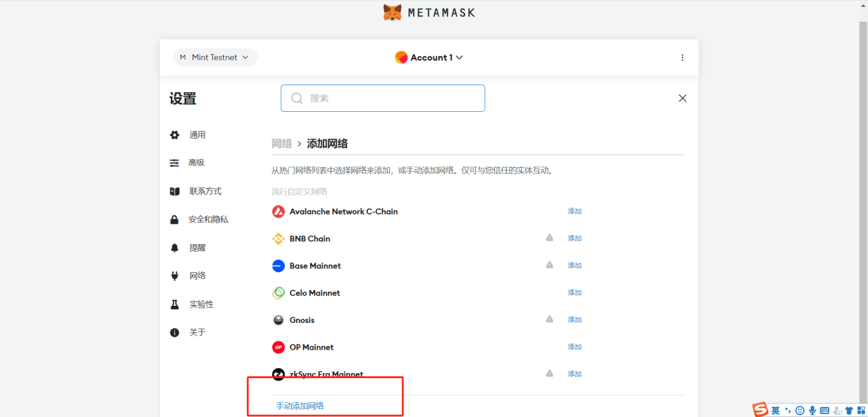Click inside the 搜索 search field
The height and width of the screenshot is (417, 868).
(x=383, y=98)
